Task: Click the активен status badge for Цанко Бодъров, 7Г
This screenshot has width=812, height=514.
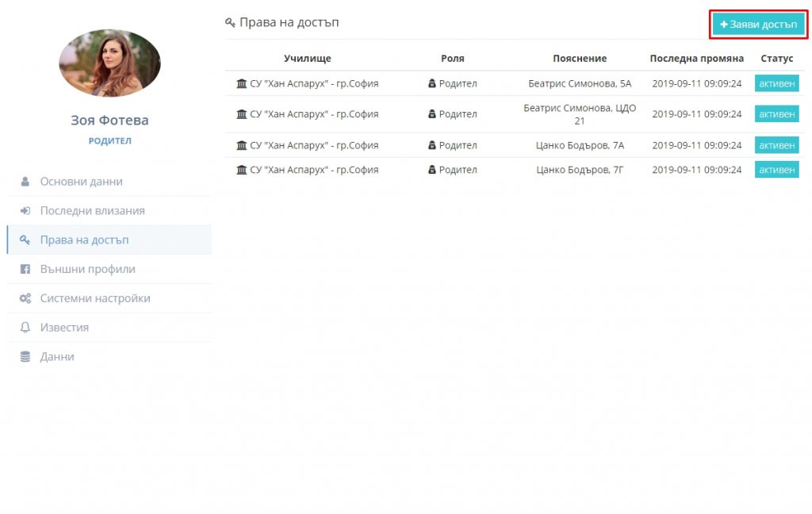Action: point(777,170)
